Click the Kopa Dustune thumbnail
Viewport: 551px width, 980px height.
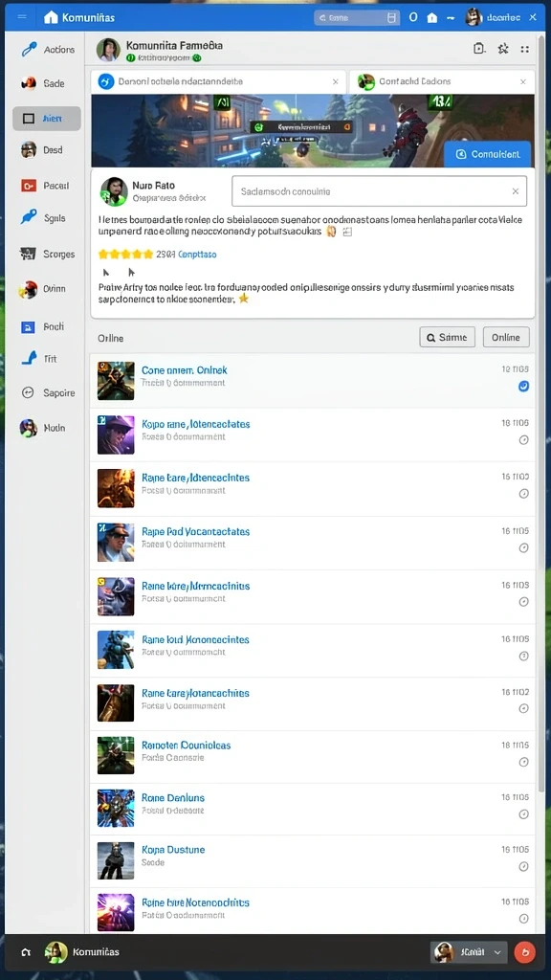click(116, 860)
